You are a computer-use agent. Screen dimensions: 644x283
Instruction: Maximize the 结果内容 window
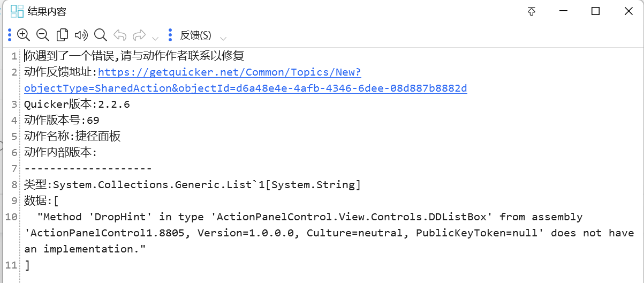(x=595, y=11)
